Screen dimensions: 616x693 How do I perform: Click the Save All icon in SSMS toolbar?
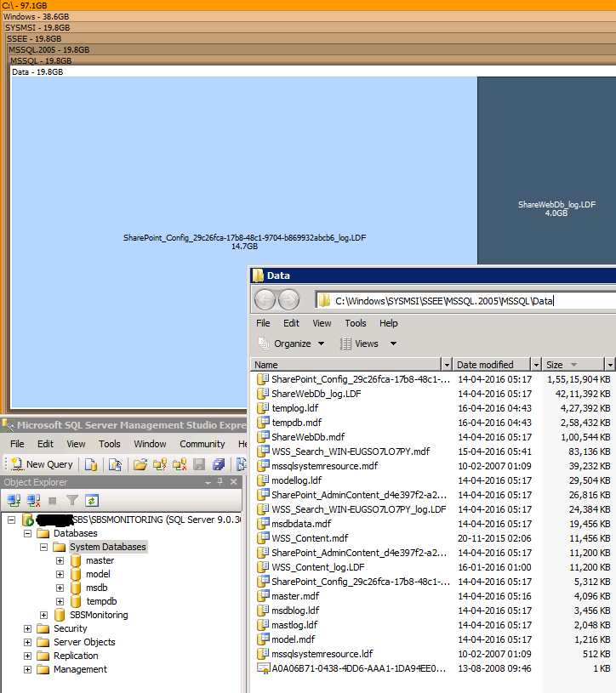tap(219, 464)
